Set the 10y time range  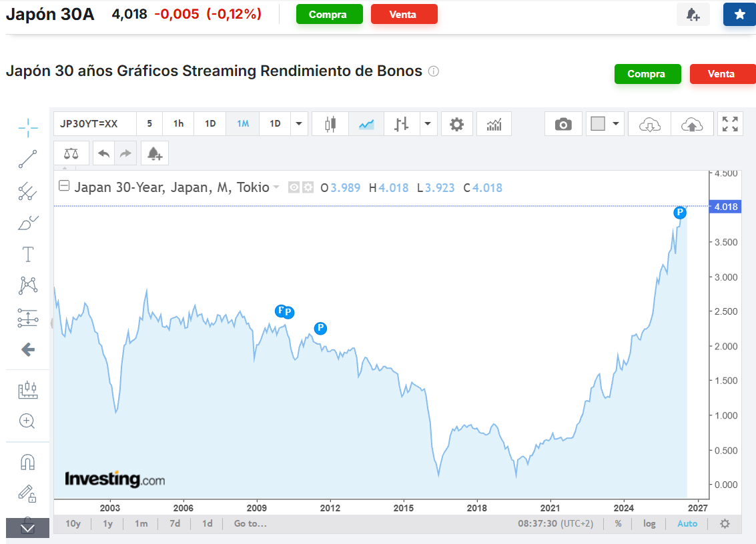click(73, 523)
